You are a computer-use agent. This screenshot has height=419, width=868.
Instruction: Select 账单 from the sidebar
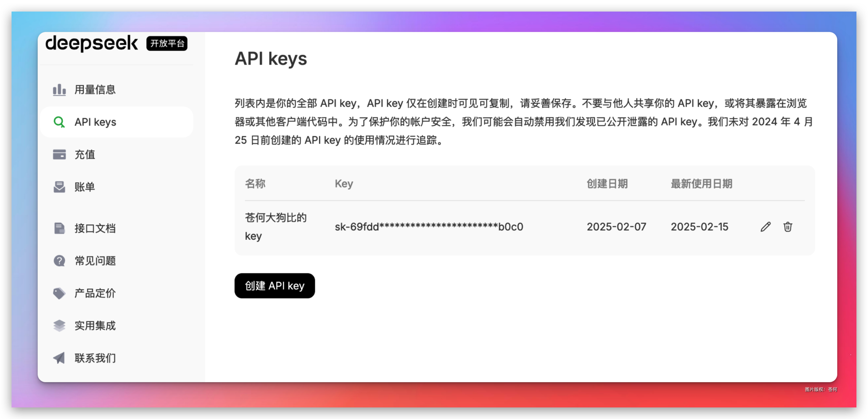(85, 187)
